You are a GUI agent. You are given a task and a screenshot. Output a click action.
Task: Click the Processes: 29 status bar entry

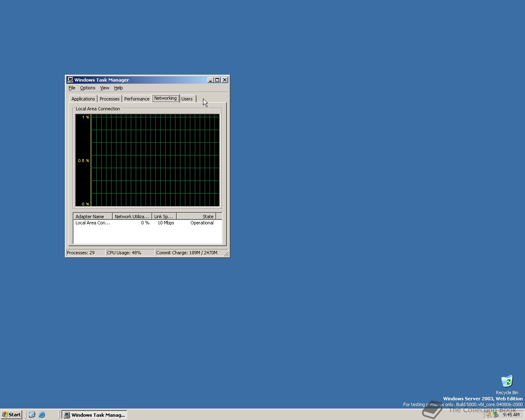pos(85,253)
